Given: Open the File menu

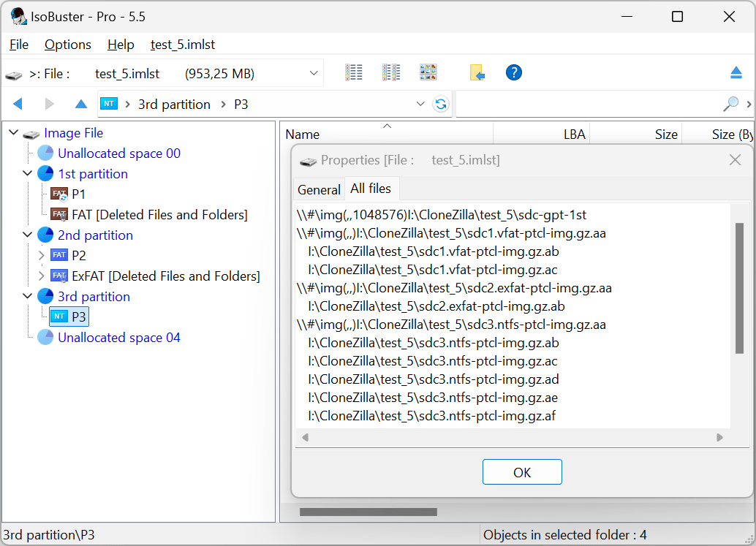Looking at the screenshot, I should 19,45.
